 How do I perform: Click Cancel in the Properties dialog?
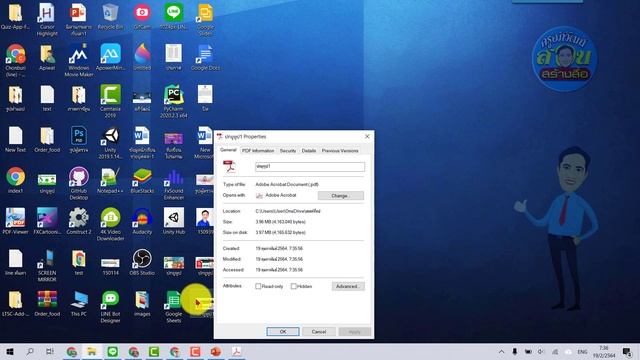(319, 331)
